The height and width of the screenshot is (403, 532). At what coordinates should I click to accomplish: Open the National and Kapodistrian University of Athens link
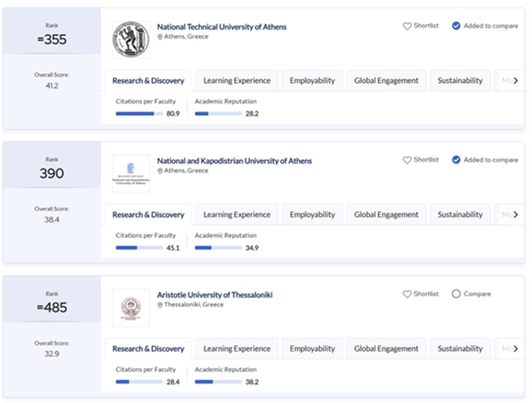[x=234, y=161]
